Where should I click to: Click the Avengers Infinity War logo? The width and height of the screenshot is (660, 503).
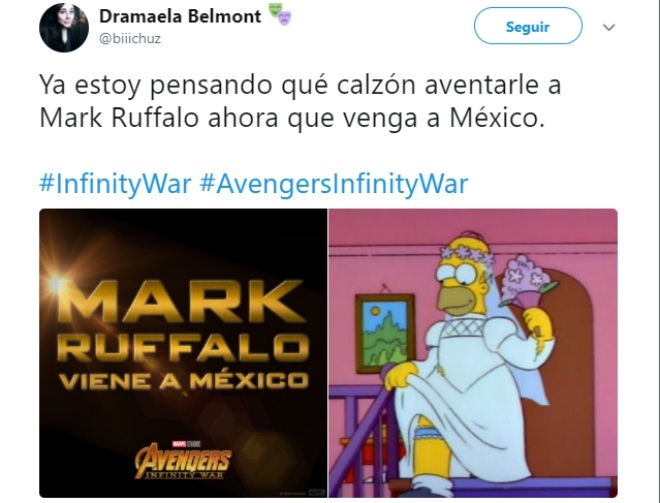184,462
